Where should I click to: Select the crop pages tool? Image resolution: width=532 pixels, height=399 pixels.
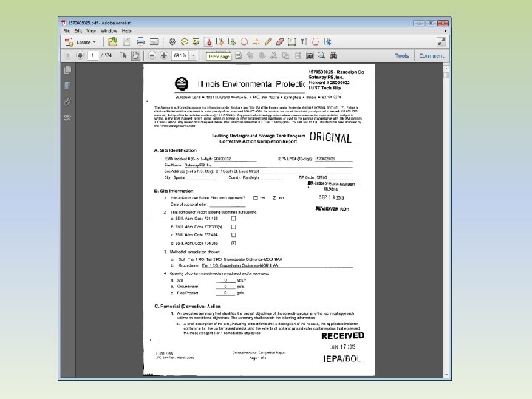(291, 41)
